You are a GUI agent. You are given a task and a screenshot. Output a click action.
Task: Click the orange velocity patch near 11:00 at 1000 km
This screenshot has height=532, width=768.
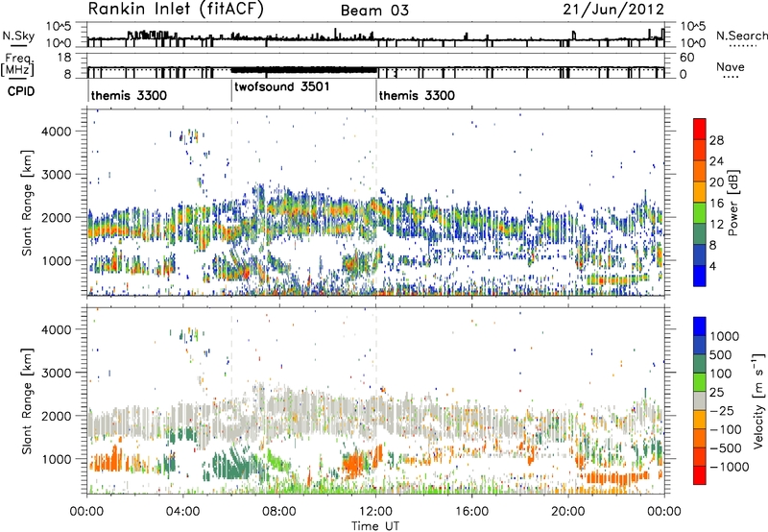[353, 464]
